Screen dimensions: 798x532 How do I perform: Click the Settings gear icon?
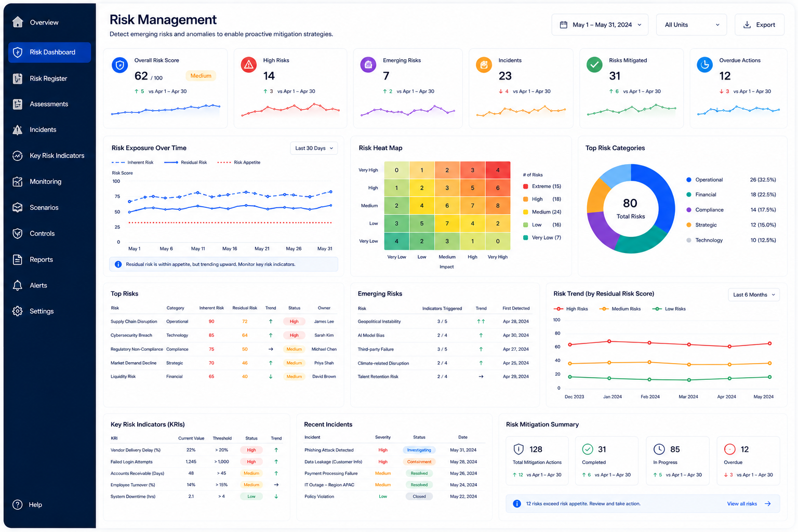coord(18,311)
